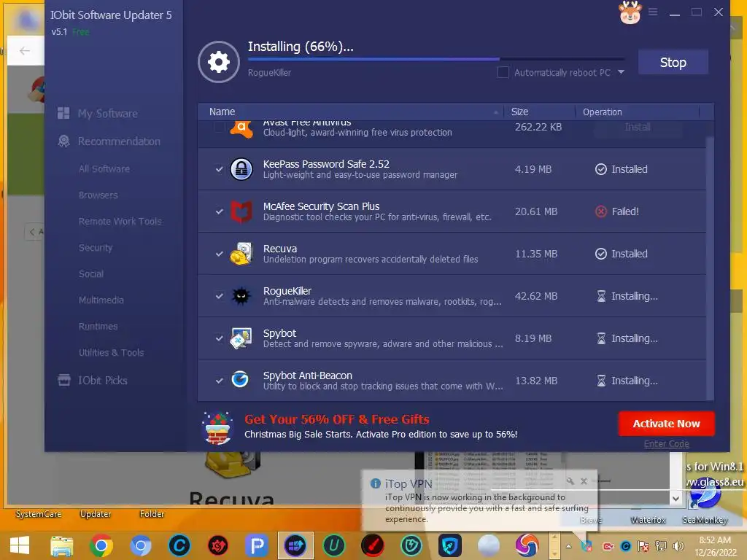Click the KeePass Password Safe lock icon

click(x=241, y=169)
